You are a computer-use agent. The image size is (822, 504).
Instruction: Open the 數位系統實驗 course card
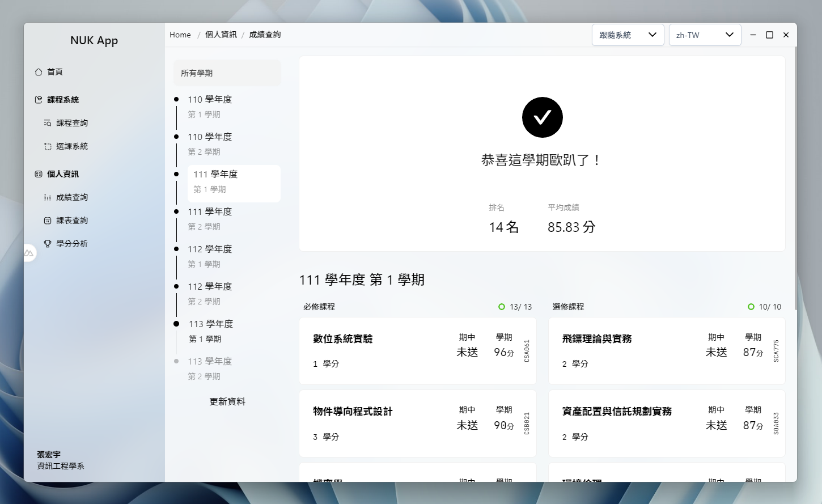pyautogui.click(x=418, y=350)
